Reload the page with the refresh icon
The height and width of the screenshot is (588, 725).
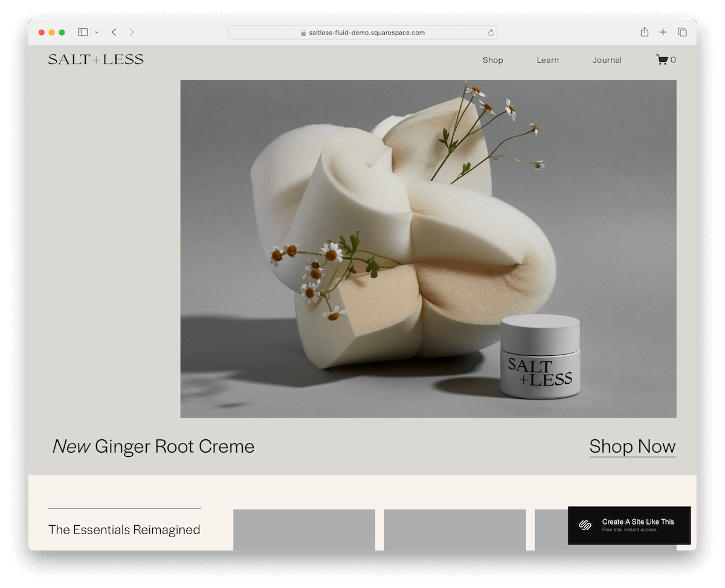coord(491,33)
